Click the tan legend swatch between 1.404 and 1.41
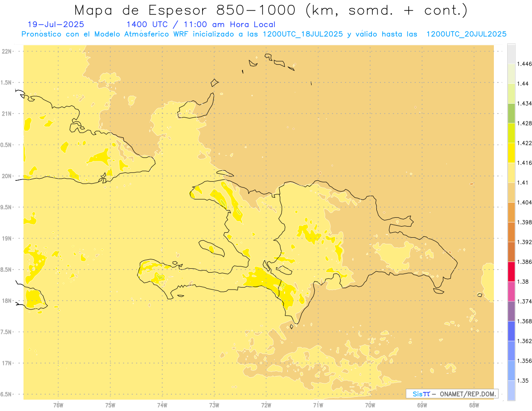 [511, 192]
